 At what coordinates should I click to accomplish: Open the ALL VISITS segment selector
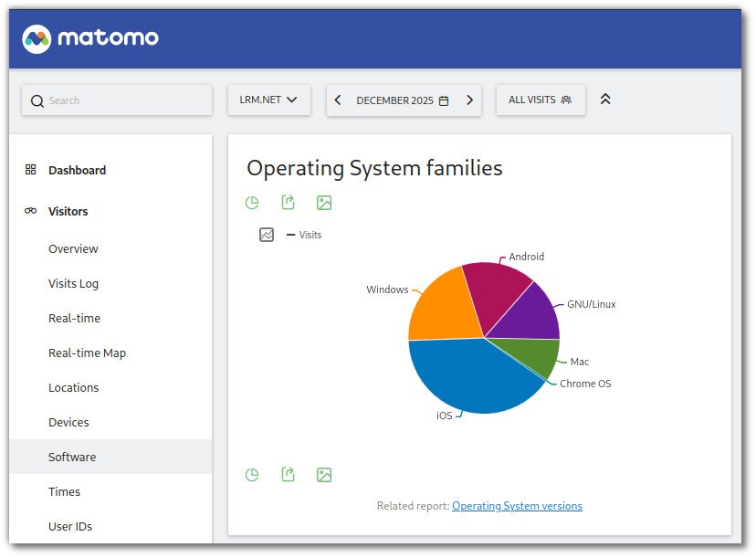point(541,100)
